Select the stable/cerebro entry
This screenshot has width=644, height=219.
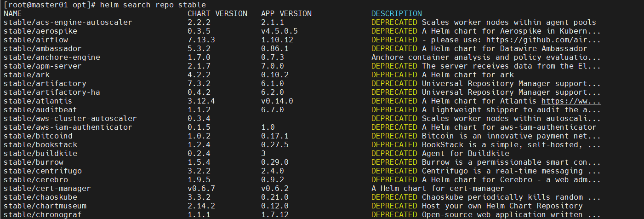click(35, 179)
